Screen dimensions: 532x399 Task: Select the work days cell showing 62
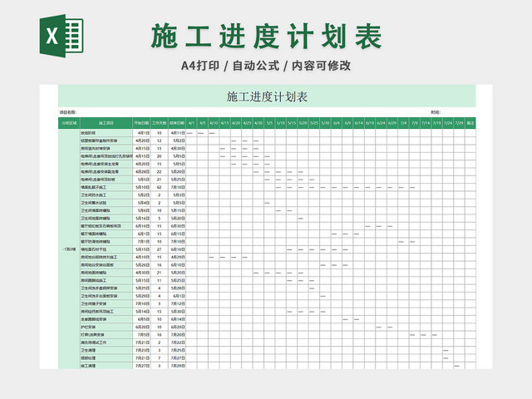click(x=159, y=187)
